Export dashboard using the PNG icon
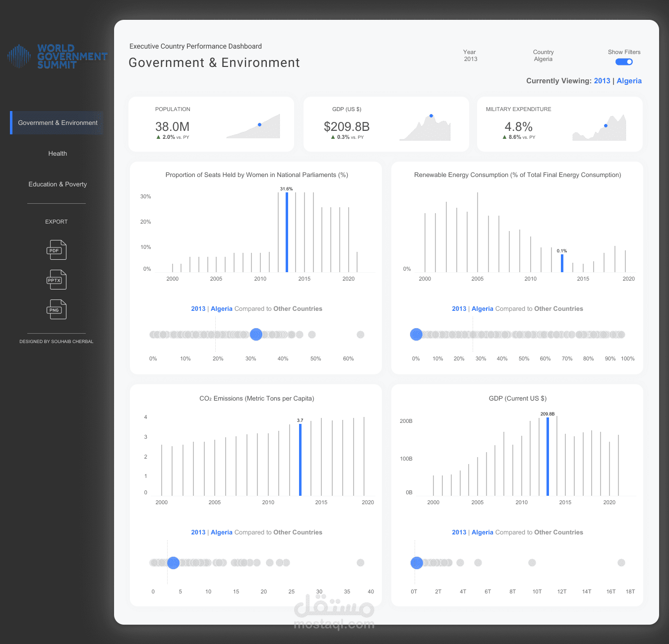 coord(57,309)
